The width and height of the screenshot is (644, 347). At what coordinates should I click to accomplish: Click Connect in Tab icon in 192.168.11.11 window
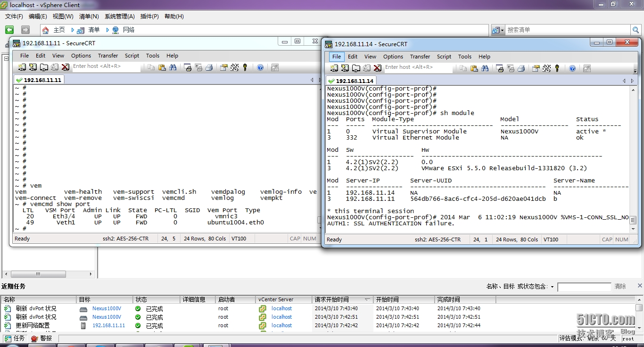coord(44,67)
